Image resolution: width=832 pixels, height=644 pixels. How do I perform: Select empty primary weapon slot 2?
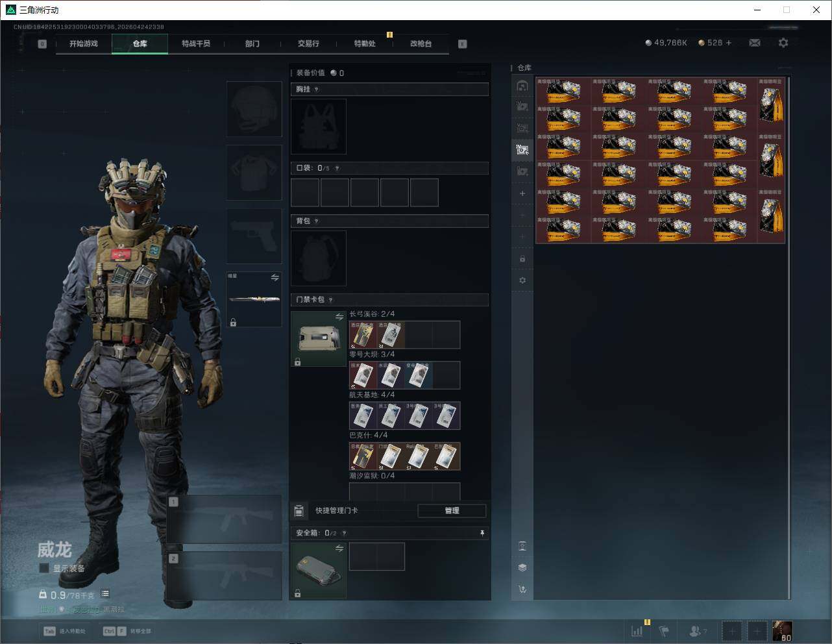(x=225, y=576)
